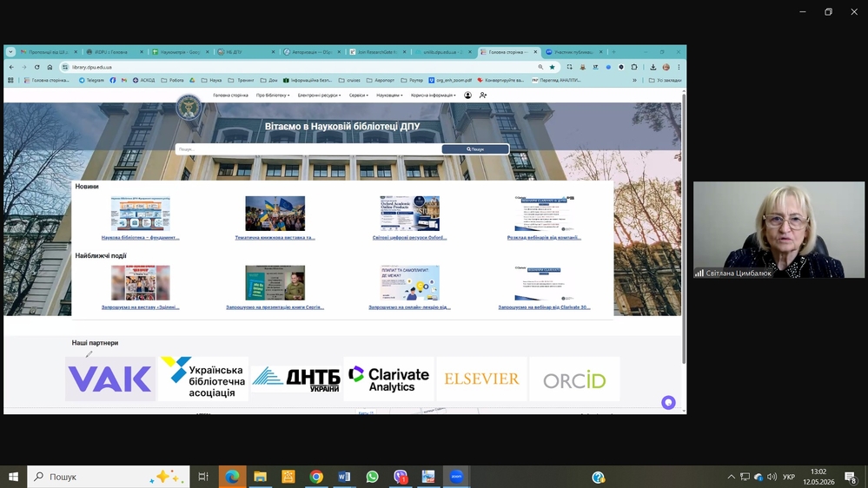Switch to Zoom in the taskbar

click(456, 477)
